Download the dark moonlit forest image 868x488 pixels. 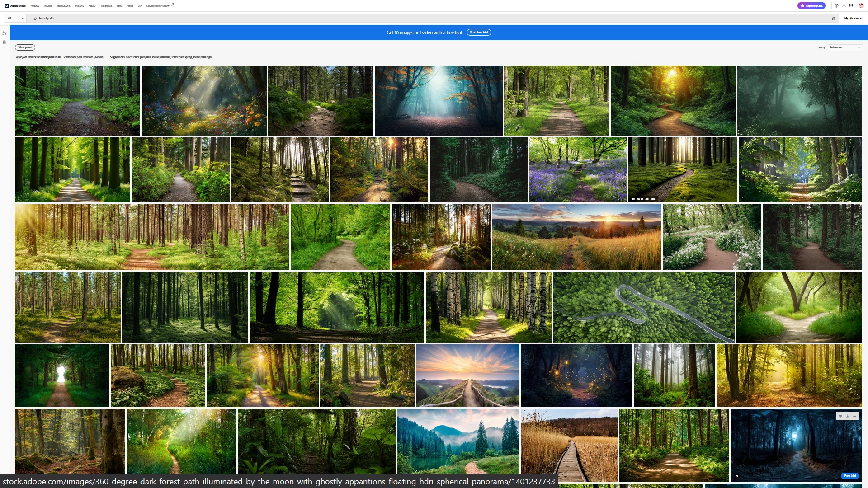click(847, 416)
